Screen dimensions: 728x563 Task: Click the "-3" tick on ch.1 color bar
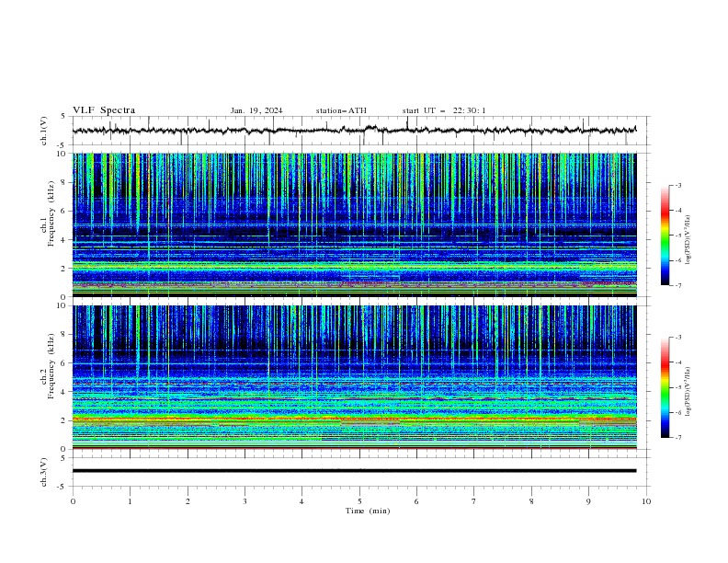point(677,185)
